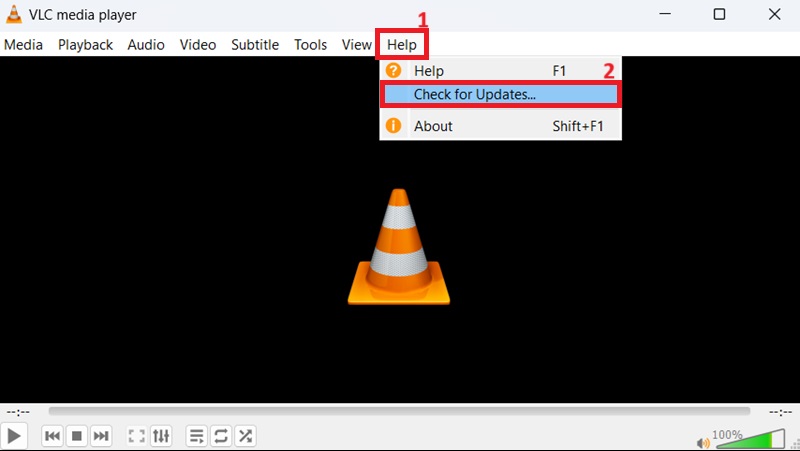800x451 pixels.
Task: Adjust the volume slider at 100%
Action: pyautogui.click(x=750, y=439)
